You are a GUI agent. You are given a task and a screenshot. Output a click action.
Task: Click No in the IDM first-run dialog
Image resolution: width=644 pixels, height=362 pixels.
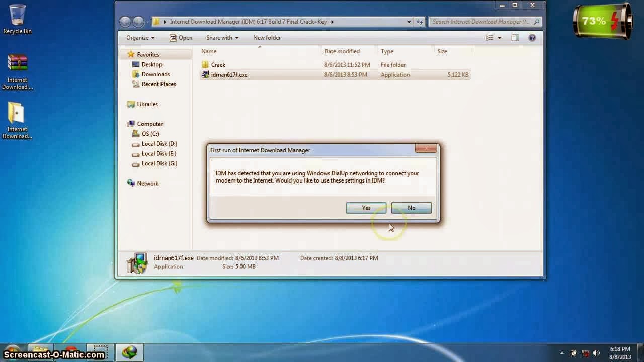411,208
